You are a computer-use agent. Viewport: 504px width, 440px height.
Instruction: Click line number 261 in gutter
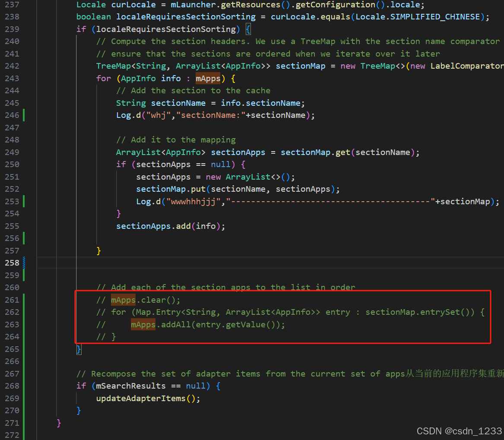[12, 300]
